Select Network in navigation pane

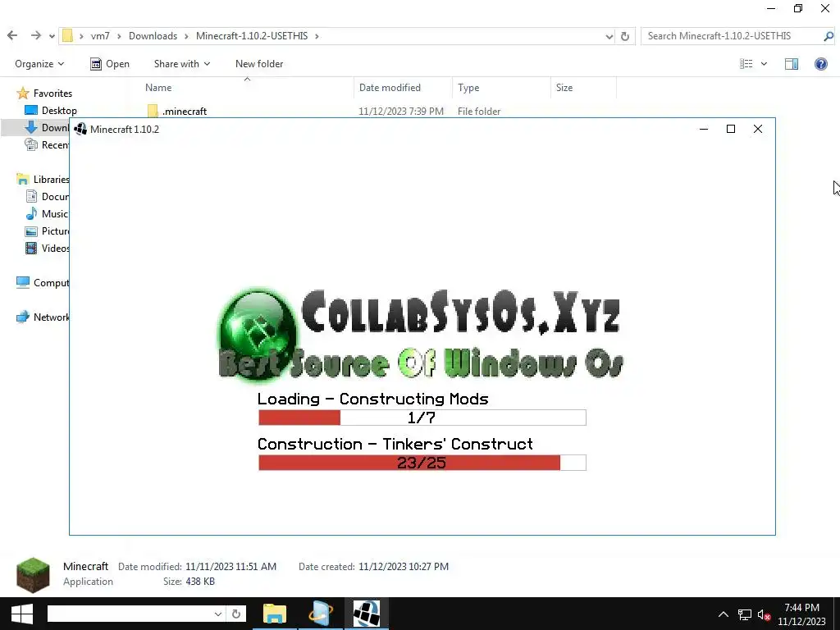(43, 317)
